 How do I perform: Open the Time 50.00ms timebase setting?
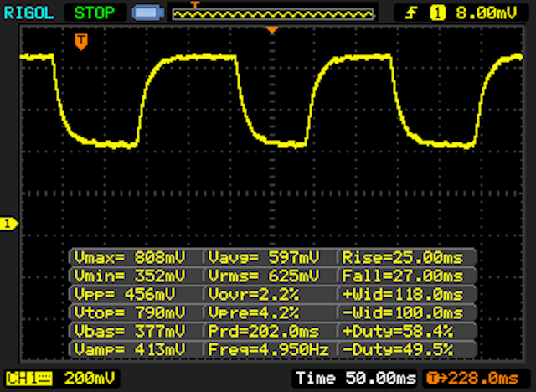tap(355, 379)
